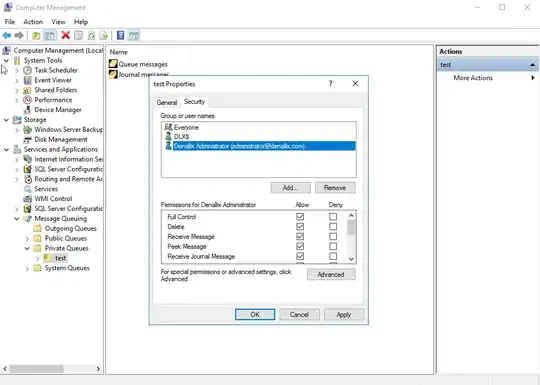Image resolution: width=540 pixels, height=385 pixels.
Task: Click the red X delete toolbar icon
Action: [65, 35]
